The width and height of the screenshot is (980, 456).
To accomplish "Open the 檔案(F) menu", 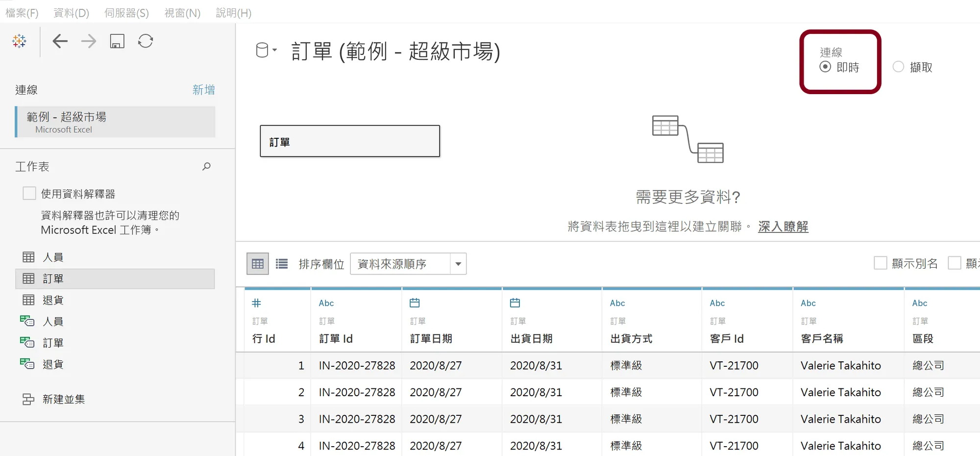I will pyautogui.click(x=22, y=13).
